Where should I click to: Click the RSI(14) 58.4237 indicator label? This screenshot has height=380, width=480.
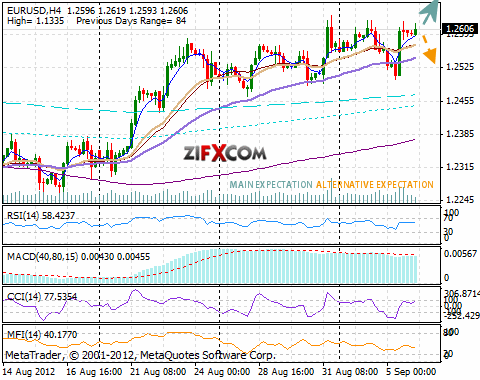point(41,216)
